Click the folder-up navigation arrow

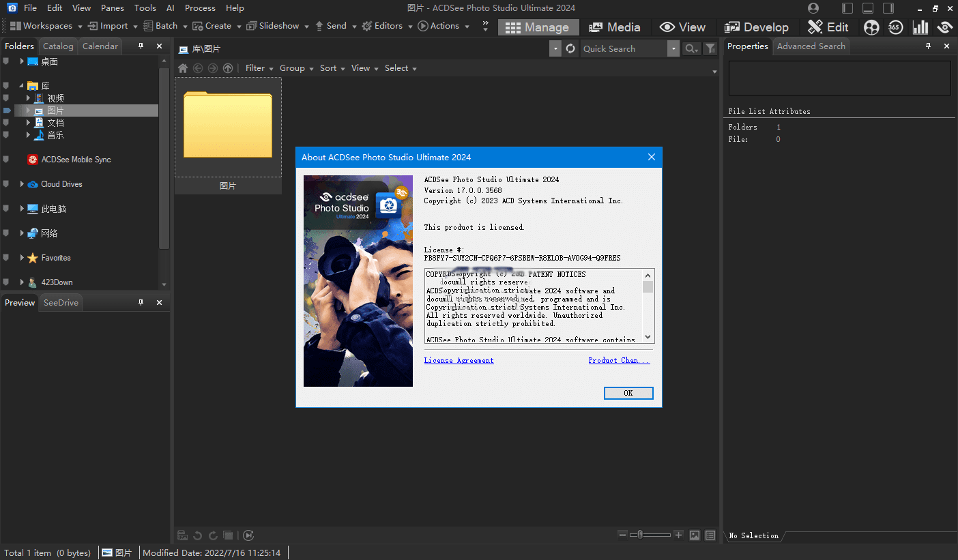[227, 68]
